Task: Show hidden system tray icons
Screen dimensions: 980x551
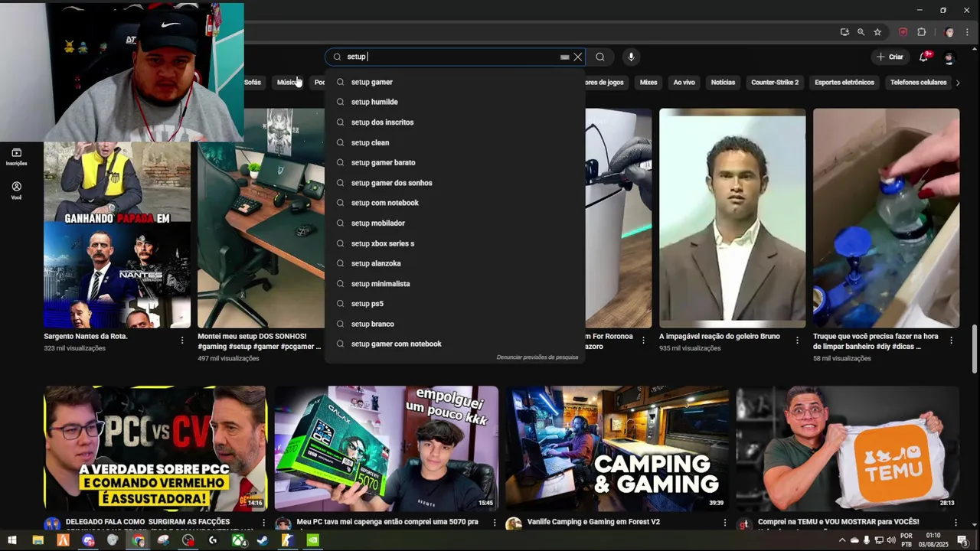Action: click(842, 540)
